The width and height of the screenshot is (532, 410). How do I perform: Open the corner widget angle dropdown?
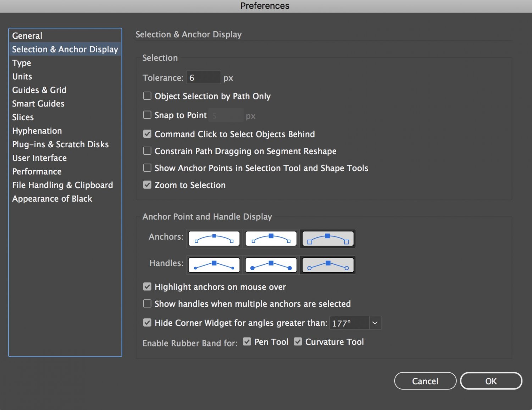point(375,323)
